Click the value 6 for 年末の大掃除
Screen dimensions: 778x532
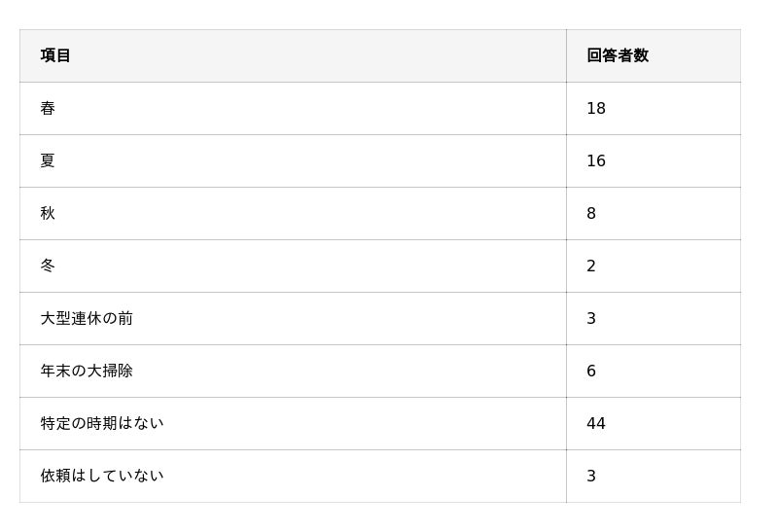[x=591, y=371]
